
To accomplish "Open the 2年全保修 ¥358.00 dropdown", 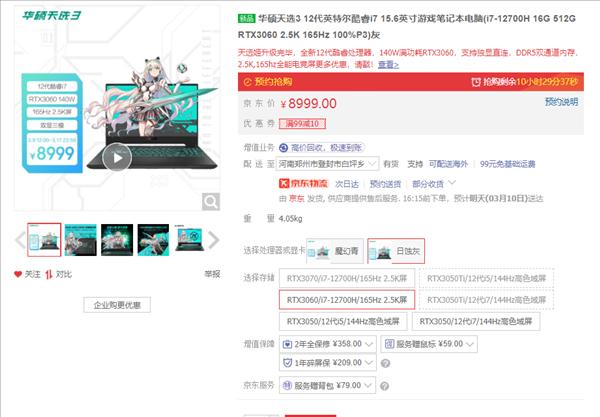I will [x=328, y=344].
